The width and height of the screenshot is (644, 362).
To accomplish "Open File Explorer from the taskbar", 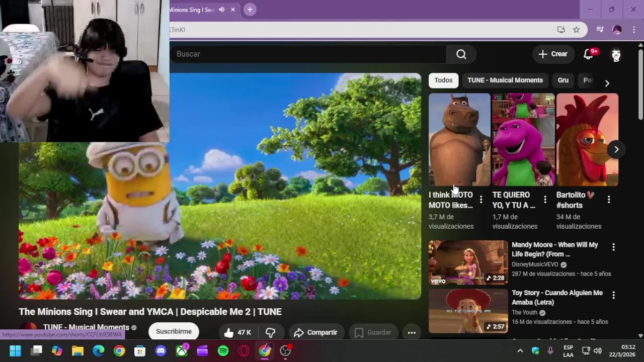I will tap(77, 351).
